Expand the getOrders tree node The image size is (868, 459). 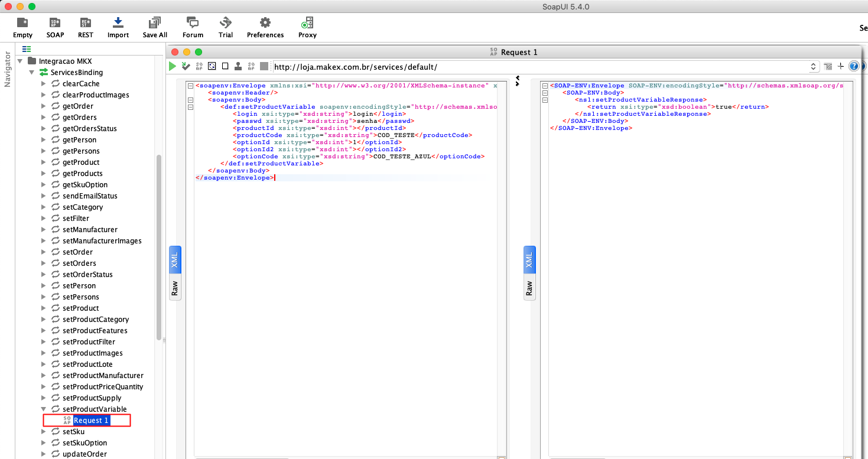(x=44, y=118)
